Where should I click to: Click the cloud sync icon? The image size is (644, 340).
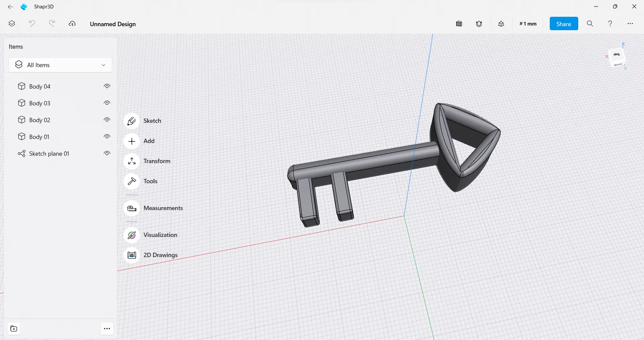72,24
